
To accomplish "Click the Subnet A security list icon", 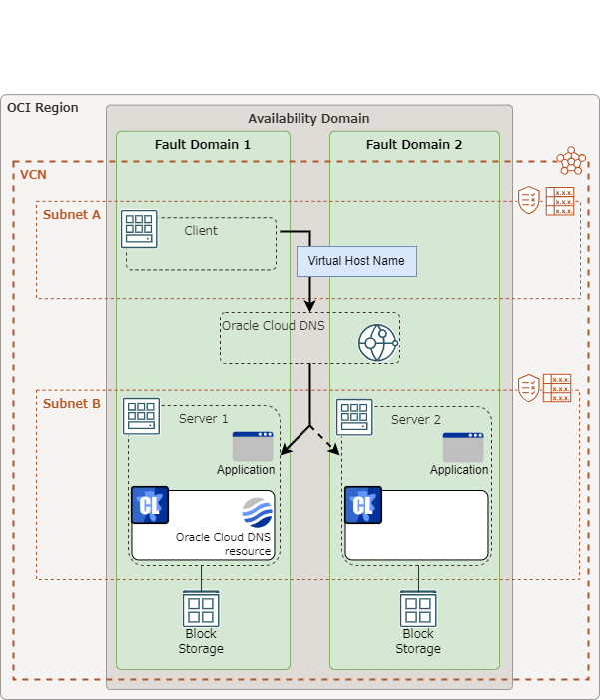I will coord(529,200).
